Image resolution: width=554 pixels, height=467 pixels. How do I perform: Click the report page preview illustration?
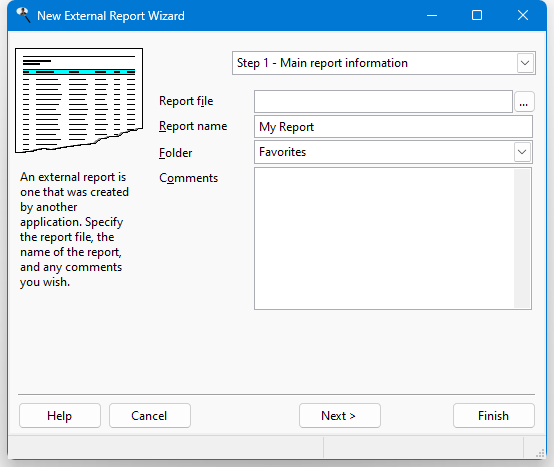pos(79,101)
